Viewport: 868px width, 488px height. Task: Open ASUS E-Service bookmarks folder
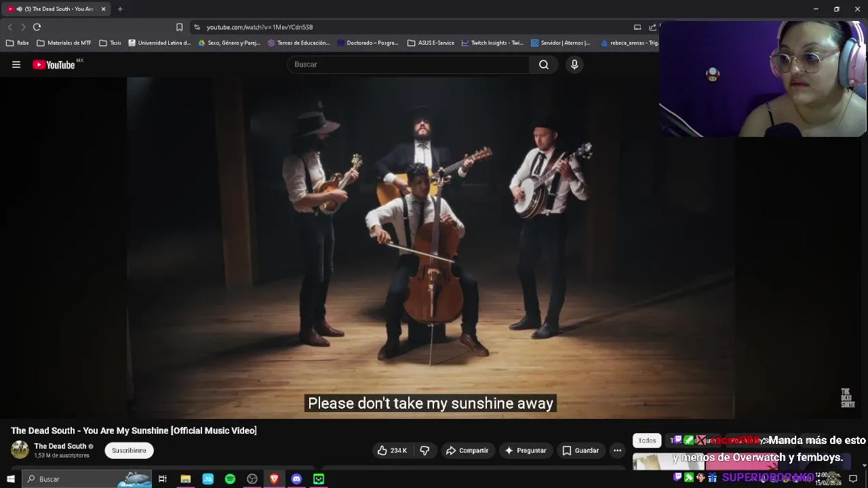click(x=431, y=43)
